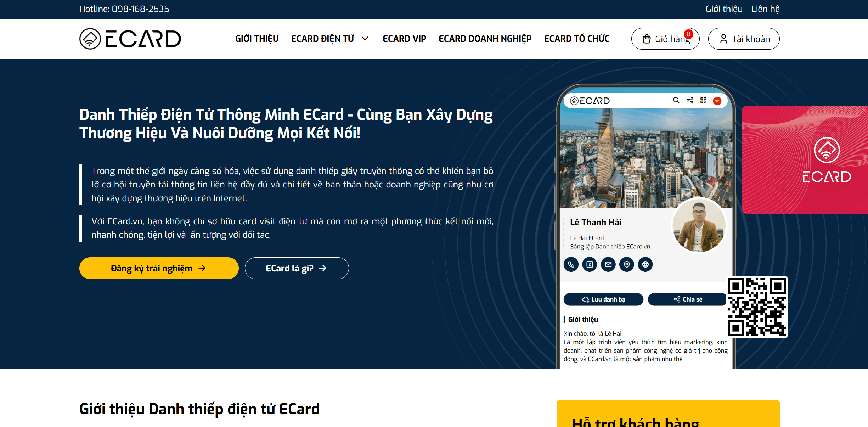Click ECARD logo inside phone mockup
Image resolution: width=868 pixels, height=427 pixels.
[590, 101]
